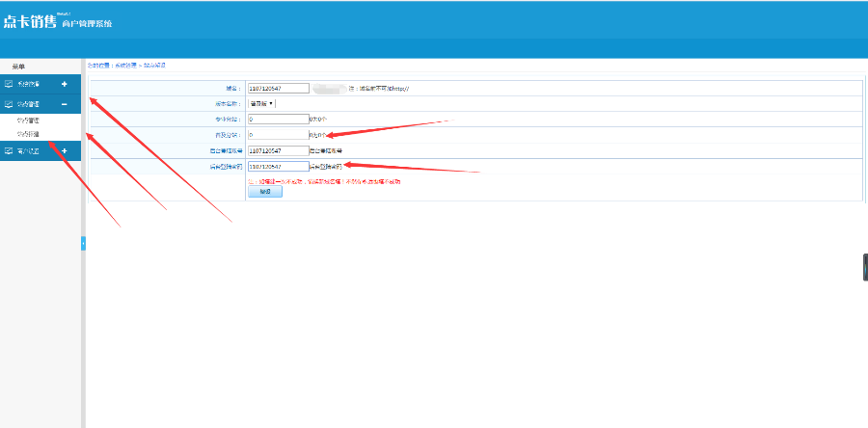The width and height of the screenshot is (868, 428).
Task: Expand the first sidebar section with its plus icon
Action: tap(65, 84)
